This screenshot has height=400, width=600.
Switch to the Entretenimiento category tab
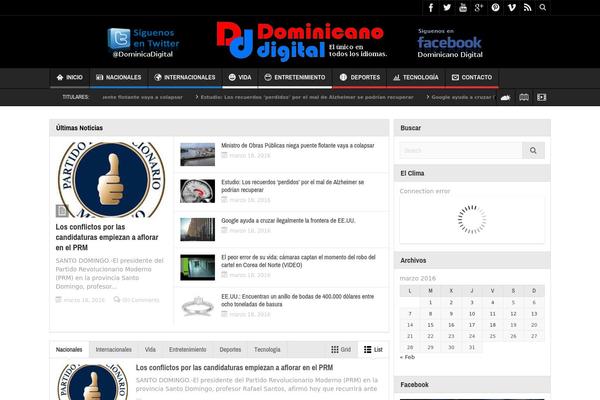tap(188, 349)
